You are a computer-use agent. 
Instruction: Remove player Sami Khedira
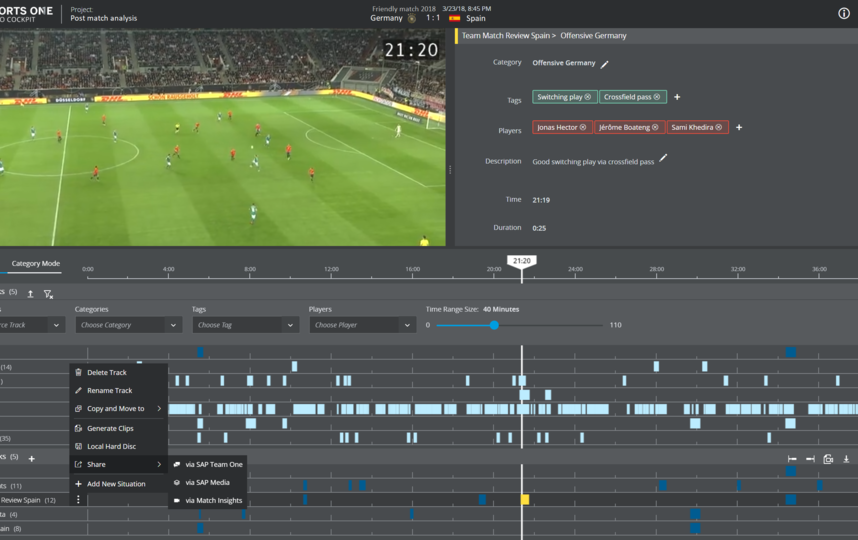[x=718, y=127]
